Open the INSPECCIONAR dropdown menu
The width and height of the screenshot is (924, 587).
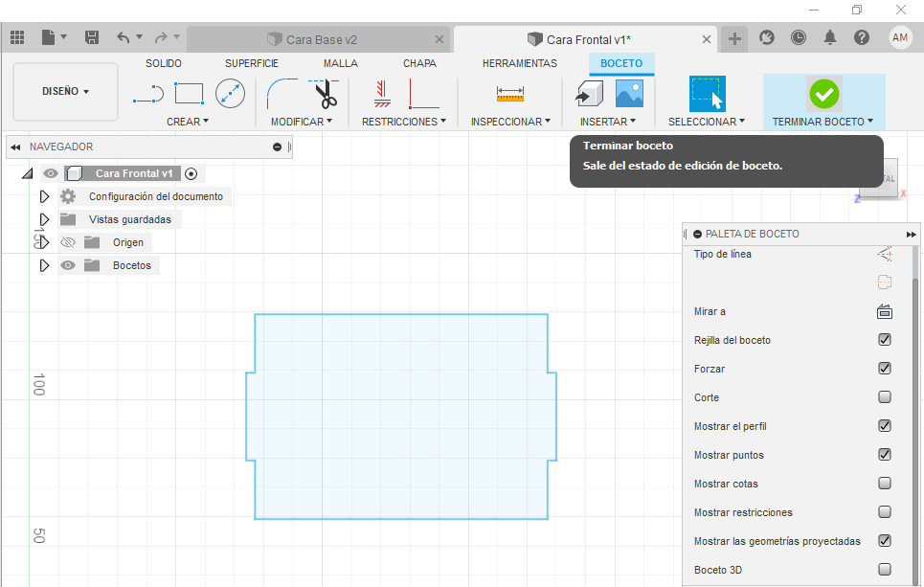click(510, 122)
